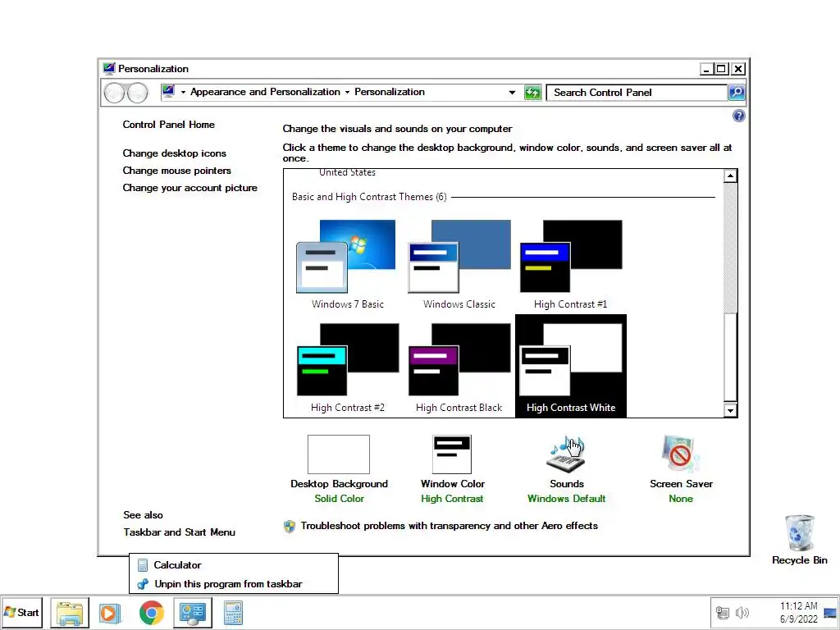Screen dimensions: 840x630
Task: Close the Personalization window
Action: pyautogui.click(x=737, y=69)
